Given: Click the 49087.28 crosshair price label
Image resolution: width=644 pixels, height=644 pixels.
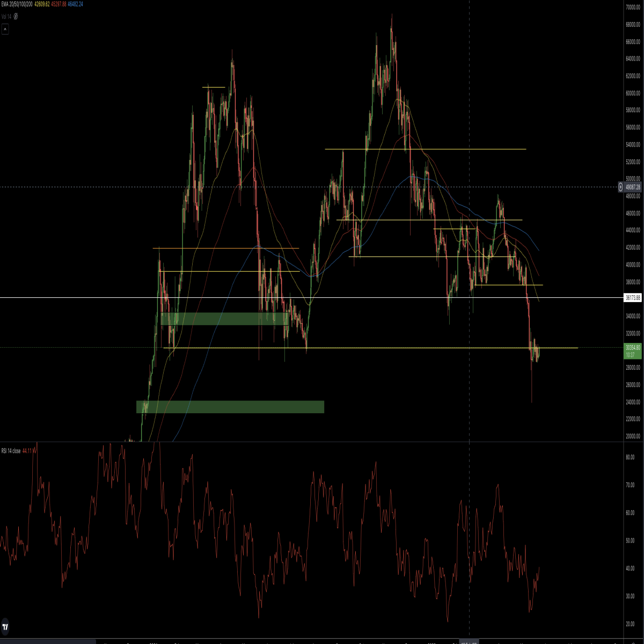Looking at the screenshot, I should [633, 187].
